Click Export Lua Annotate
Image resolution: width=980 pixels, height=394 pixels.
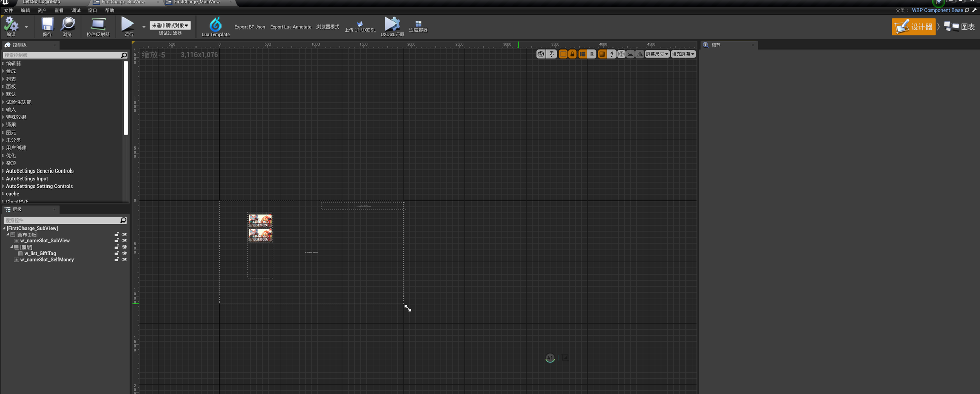290,27
